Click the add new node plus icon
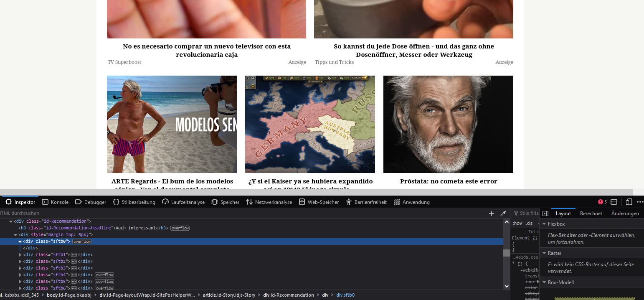 492,214
